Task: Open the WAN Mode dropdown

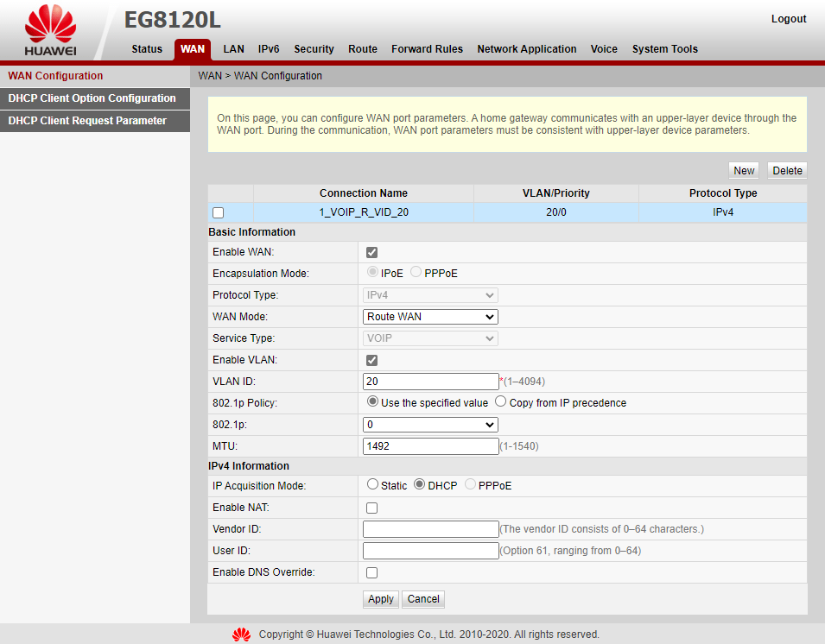Action: click(x=430, y=317)
